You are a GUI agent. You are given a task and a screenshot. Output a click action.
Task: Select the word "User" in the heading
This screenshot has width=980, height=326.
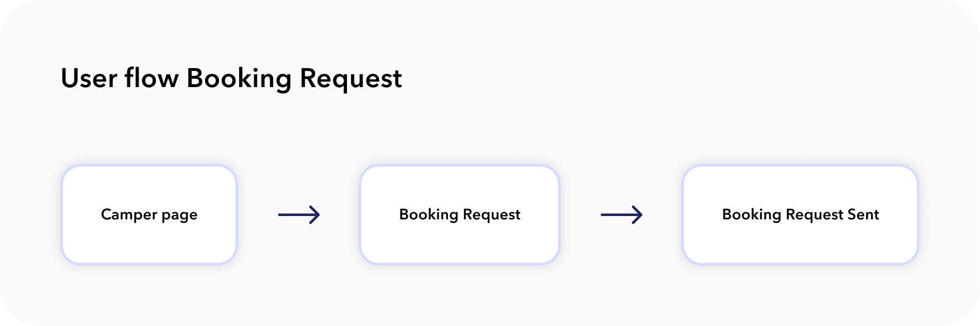click(x=89, y=78)
